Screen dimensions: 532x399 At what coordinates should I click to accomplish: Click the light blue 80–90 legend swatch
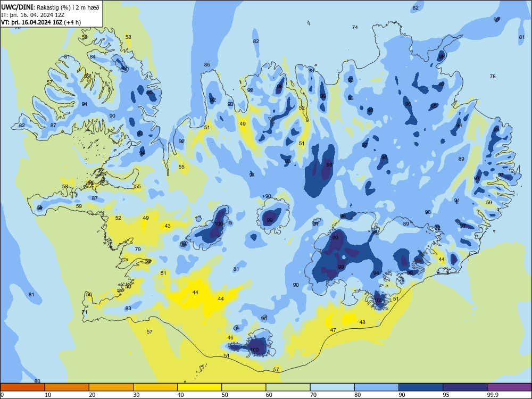(377, 387)
